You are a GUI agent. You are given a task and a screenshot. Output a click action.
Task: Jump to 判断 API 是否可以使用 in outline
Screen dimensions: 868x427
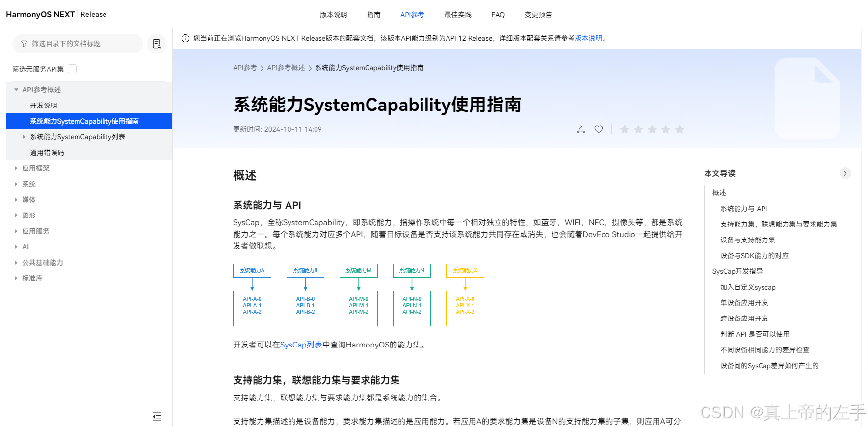[755, 334]
